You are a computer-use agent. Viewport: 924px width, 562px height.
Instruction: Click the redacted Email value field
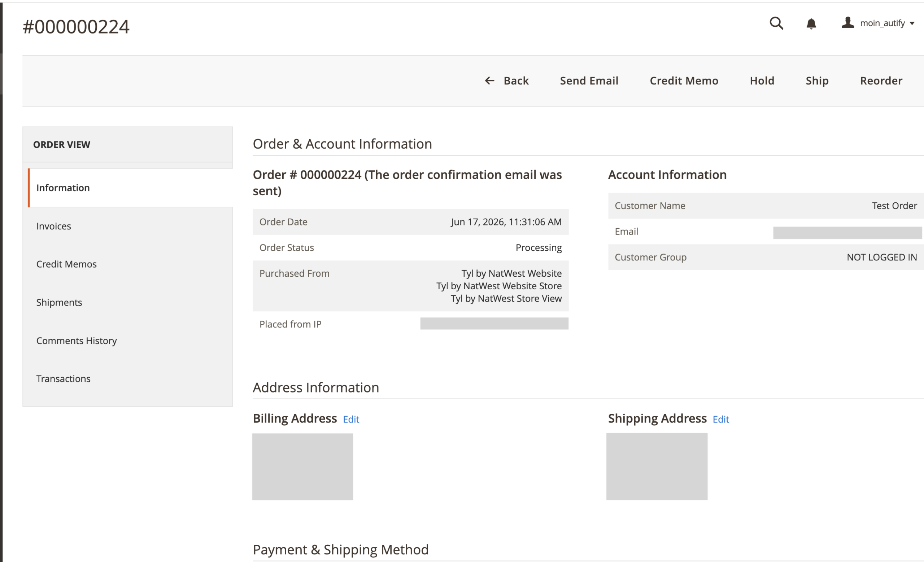pos(847,233)
